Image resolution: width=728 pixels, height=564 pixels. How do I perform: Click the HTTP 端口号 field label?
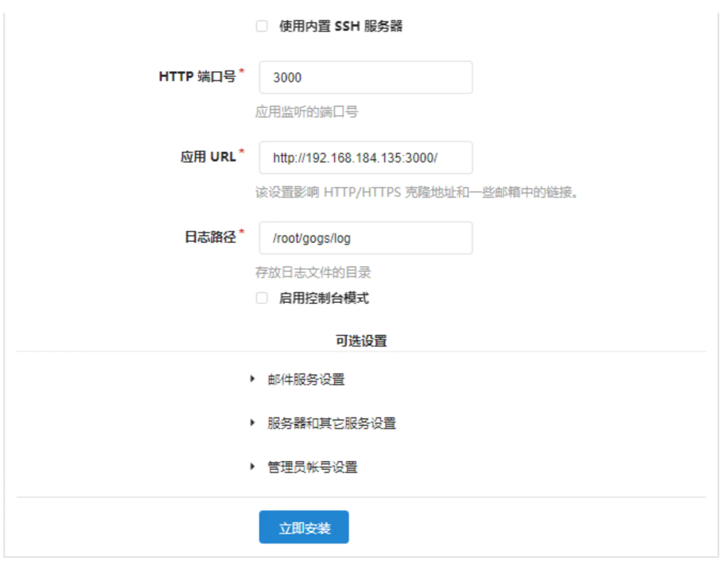coord(197,77)
